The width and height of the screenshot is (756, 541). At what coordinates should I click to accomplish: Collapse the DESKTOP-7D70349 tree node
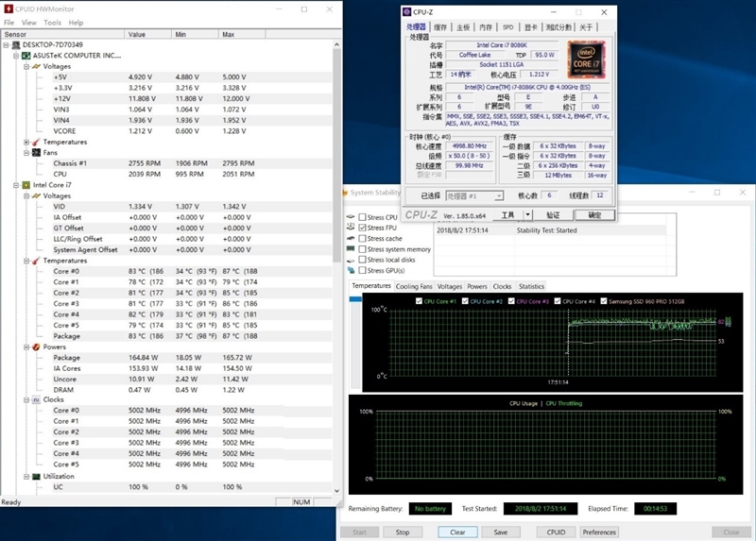click(6, 44)
